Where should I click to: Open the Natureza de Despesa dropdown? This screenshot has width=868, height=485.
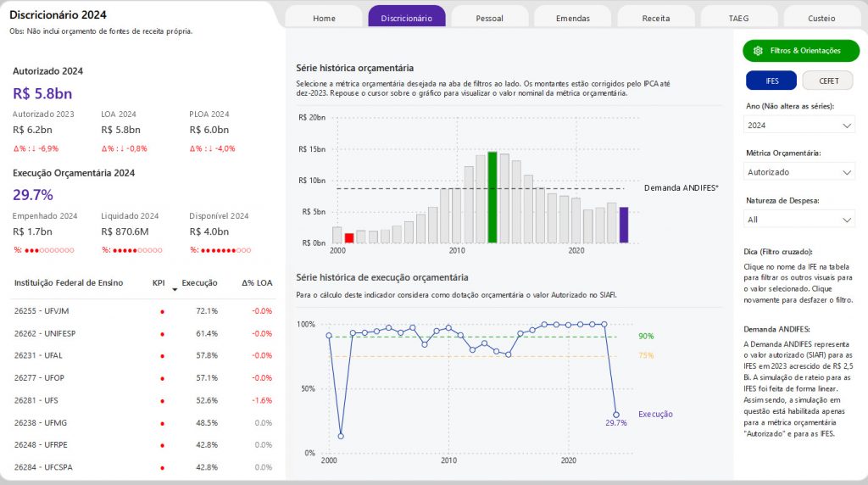coord(798,220)
